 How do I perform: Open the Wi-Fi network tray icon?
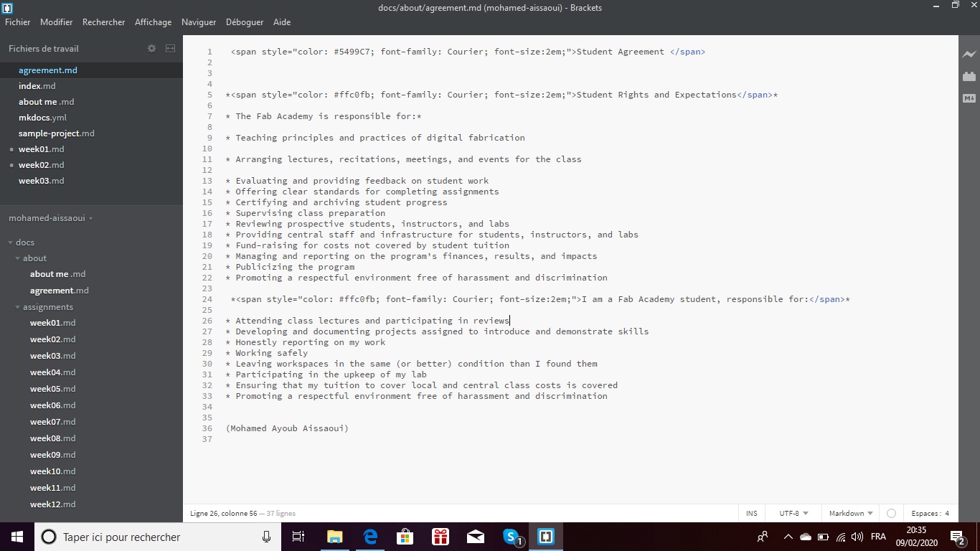point(840,537)
